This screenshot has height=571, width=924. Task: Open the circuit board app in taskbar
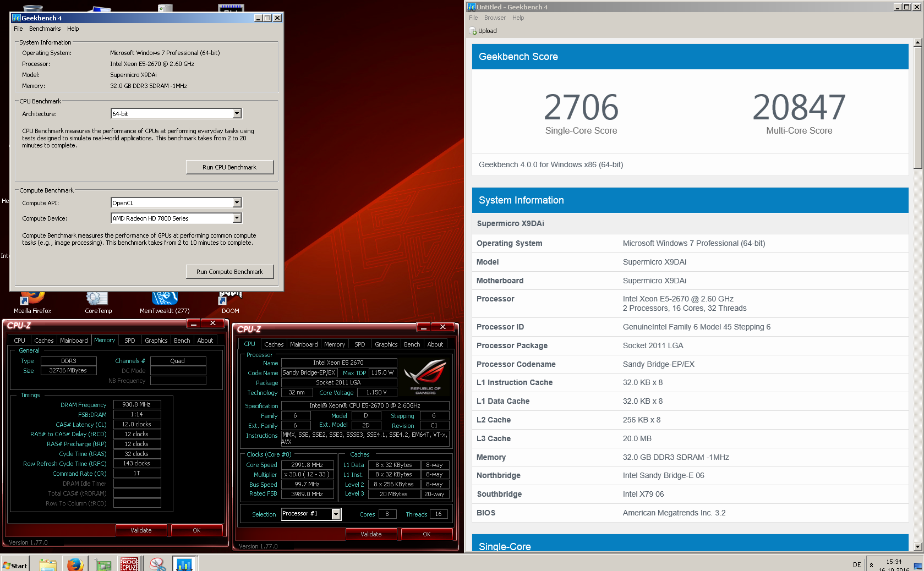(102, 564)
